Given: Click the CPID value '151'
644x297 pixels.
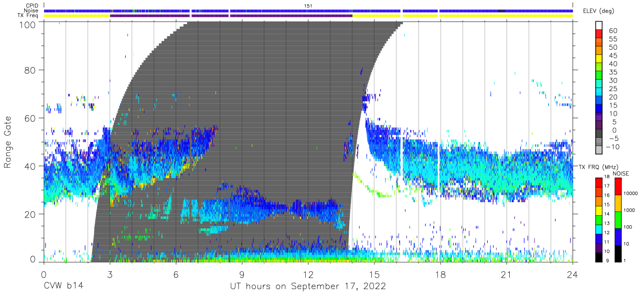Looking at the screenshot, I should [308, 6].
